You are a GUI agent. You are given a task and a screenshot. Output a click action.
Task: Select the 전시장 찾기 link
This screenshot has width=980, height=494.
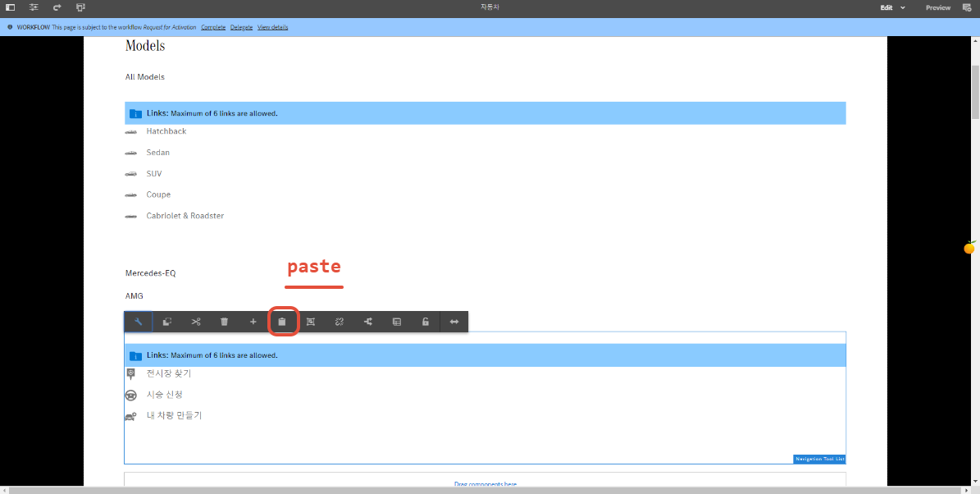coord(168,374)
